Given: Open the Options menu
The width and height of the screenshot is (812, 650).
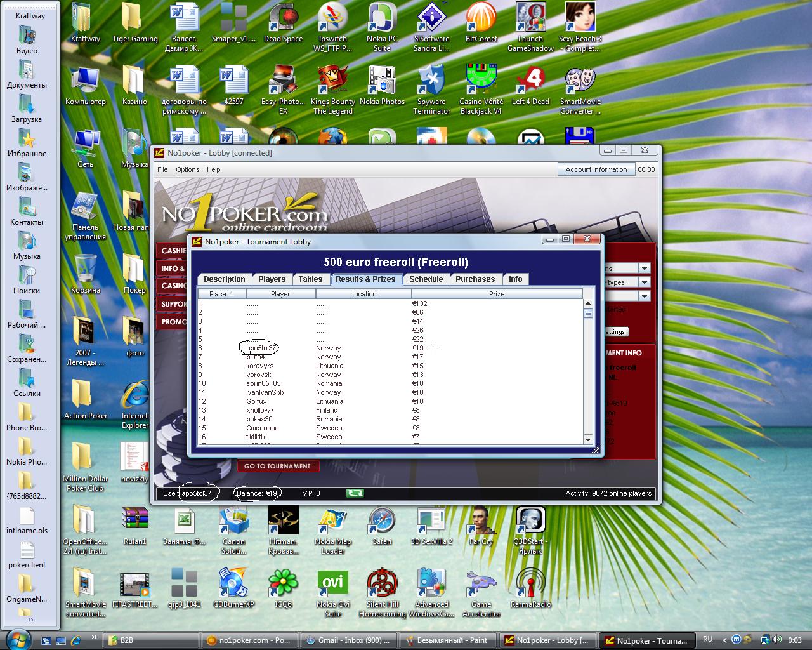Looking at the screenshot, I should point(187,169).
